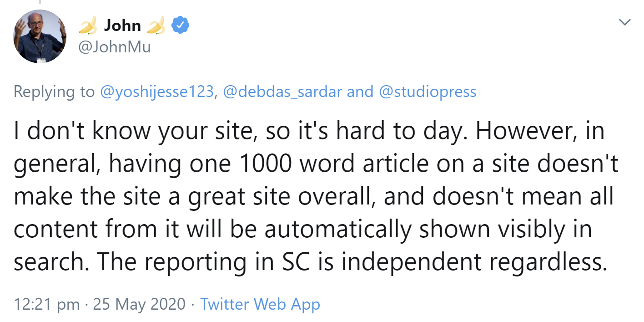Click the Twitter Web App source link
Viewport: 644px width, 322px height.
click(262, 304)
